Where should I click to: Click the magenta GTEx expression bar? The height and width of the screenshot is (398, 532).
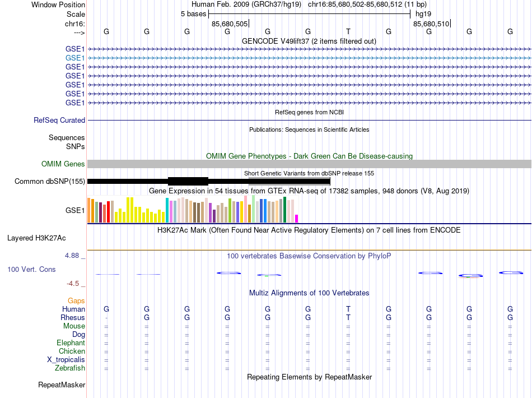(297, 219)
